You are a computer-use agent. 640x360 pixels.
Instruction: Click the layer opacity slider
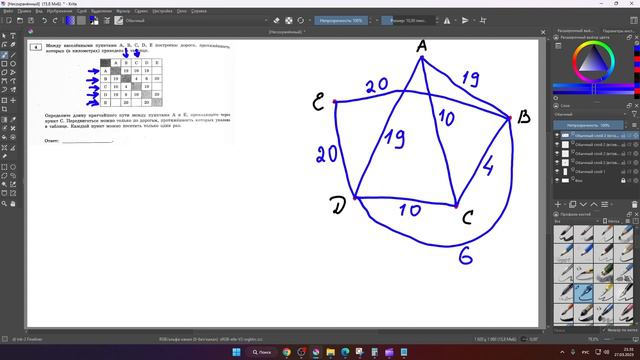click(x=588, y=125)
